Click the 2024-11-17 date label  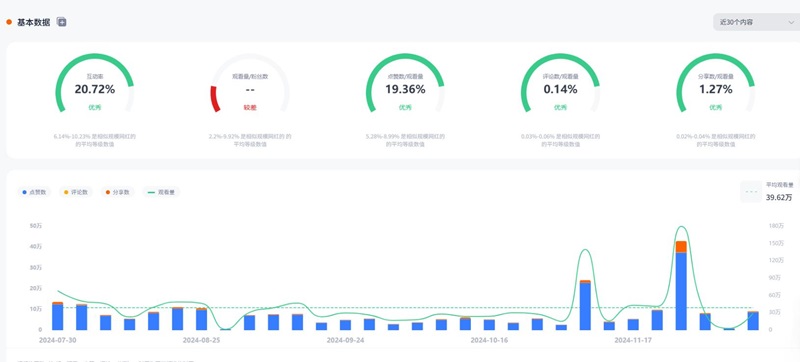(x=633, y=340)
